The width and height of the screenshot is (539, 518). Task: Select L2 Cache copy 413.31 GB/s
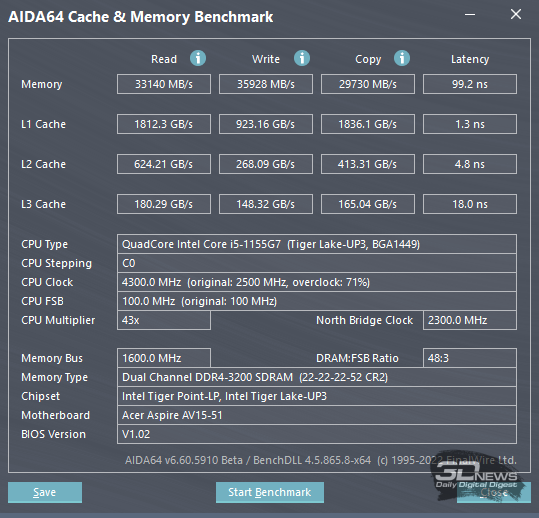tap(368, 164)
